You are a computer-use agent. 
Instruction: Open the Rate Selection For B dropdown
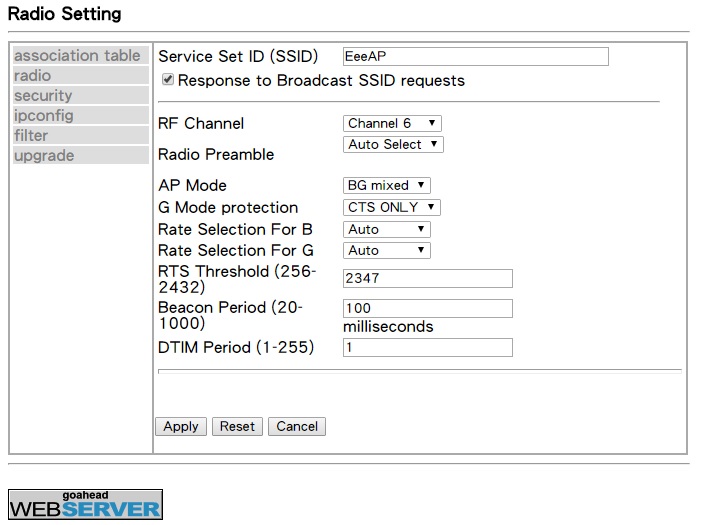tap(387, 229)
